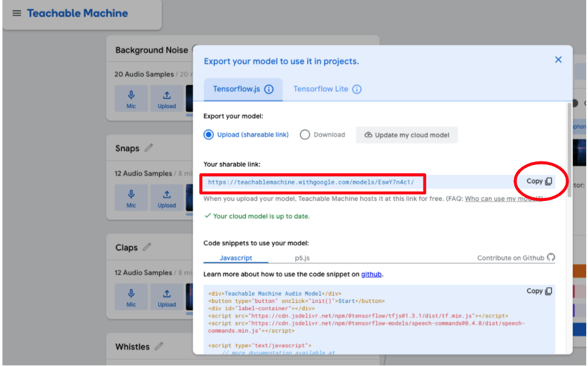Click Mic button in Claps class

(x=131, y=297)
